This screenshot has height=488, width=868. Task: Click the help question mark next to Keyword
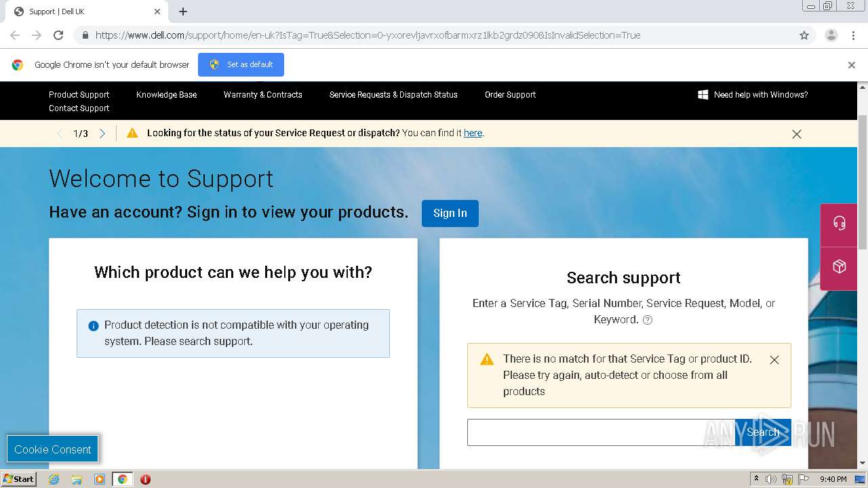pos(648,320)
